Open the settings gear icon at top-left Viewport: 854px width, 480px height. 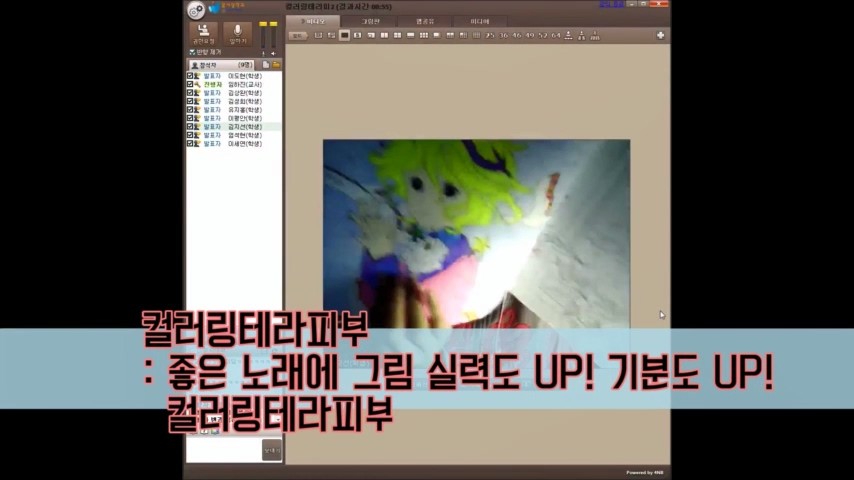(196, 10)
